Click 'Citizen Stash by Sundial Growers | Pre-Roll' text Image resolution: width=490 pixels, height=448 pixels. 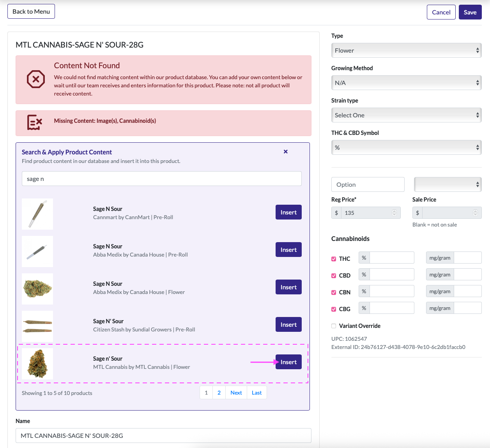coord(144,329)
